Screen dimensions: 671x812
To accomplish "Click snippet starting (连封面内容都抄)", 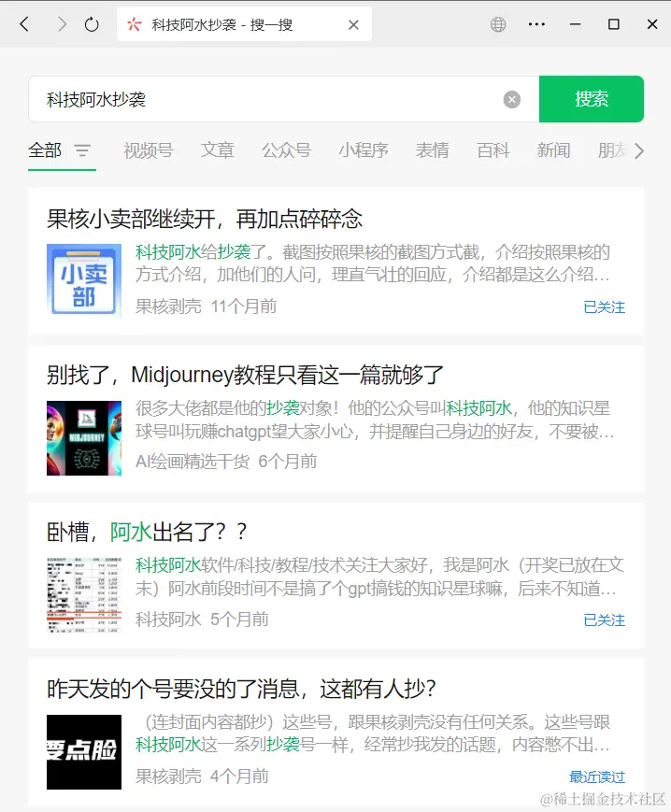I will pos(373,734).
